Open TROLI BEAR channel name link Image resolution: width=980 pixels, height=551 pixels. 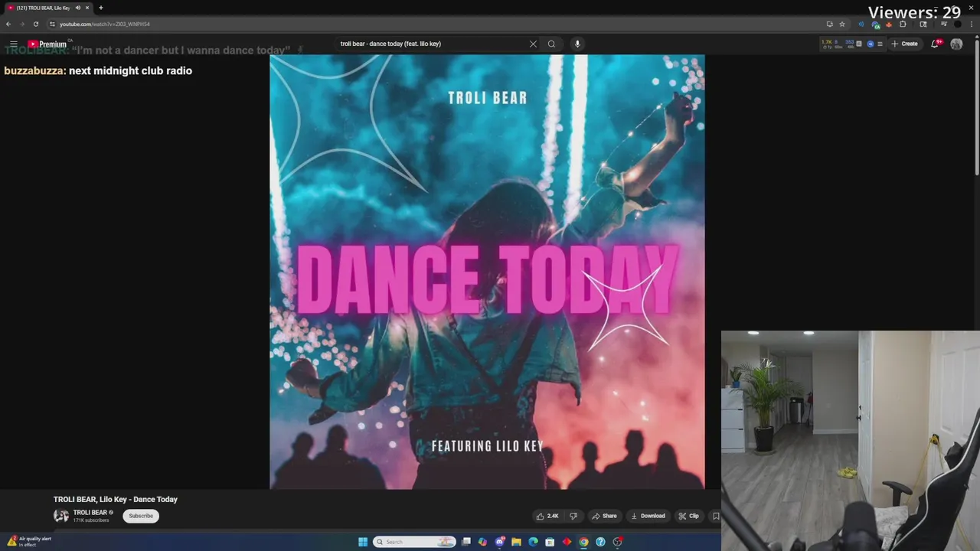tap(90, 513)
